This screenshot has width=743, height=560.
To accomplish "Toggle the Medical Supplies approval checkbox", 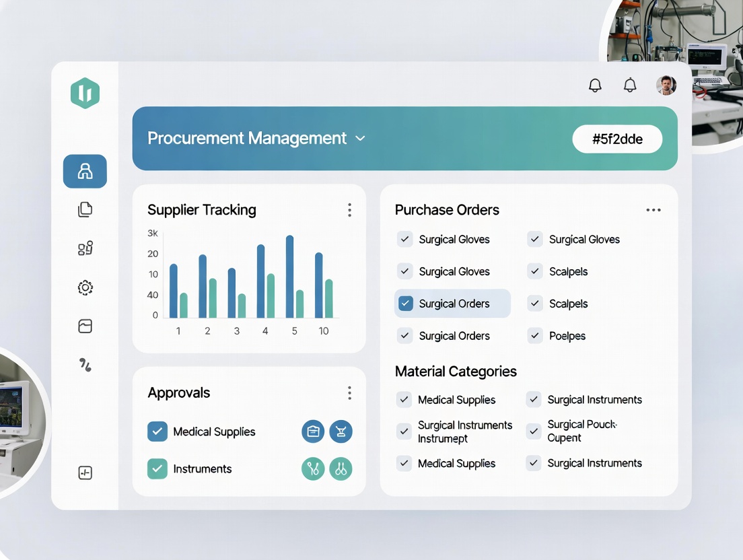I will pos(157,432).
